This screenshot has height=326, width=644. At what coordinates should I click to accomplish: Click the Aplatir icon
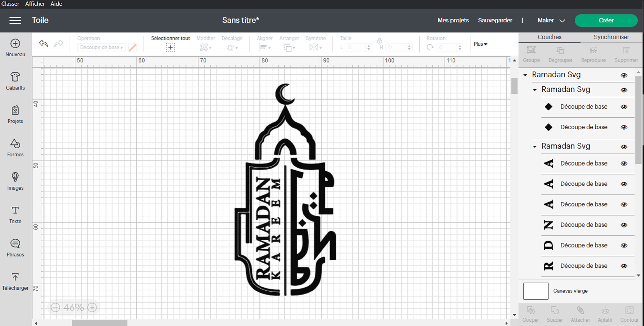[x=605, y=313]
